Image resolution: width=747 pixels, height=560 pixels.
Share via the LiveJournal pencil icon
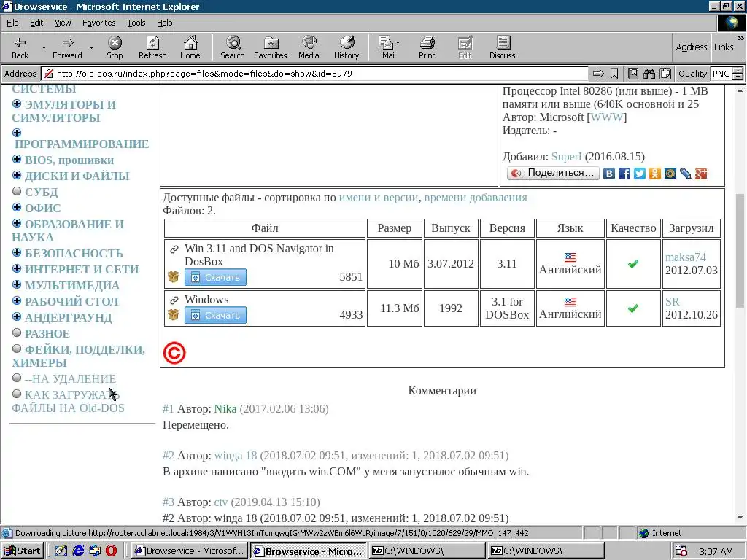[685, 174]
